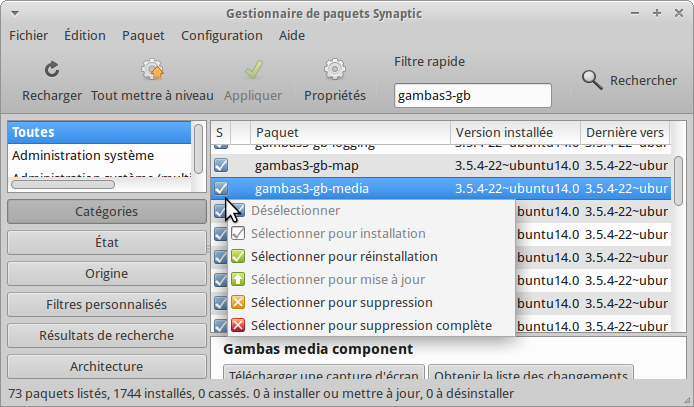Click the installation checkbox icon in menu
Image resolution: width=694 pixels, height=407 pixels.
(238, 234)
